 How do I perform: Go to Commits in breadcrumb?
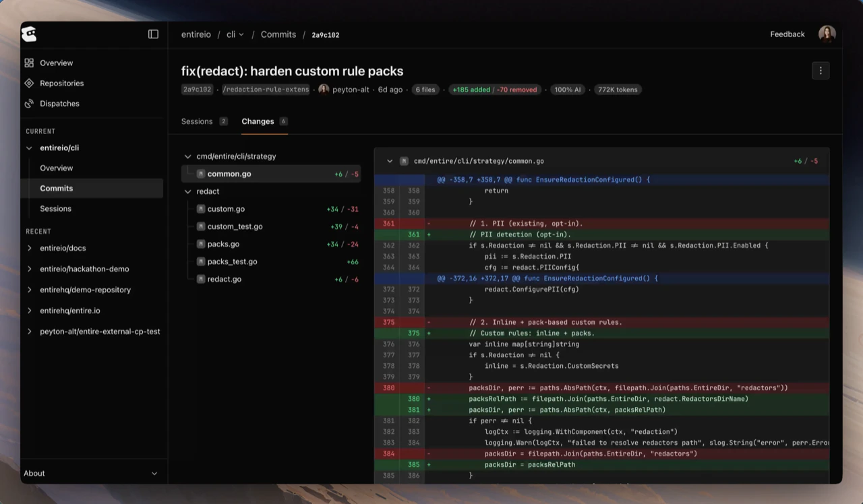coord(278,34)
